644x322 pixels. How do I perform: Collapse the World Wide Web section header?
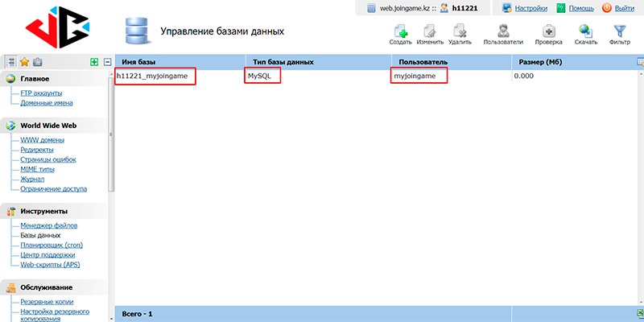(x=54, y=126)
